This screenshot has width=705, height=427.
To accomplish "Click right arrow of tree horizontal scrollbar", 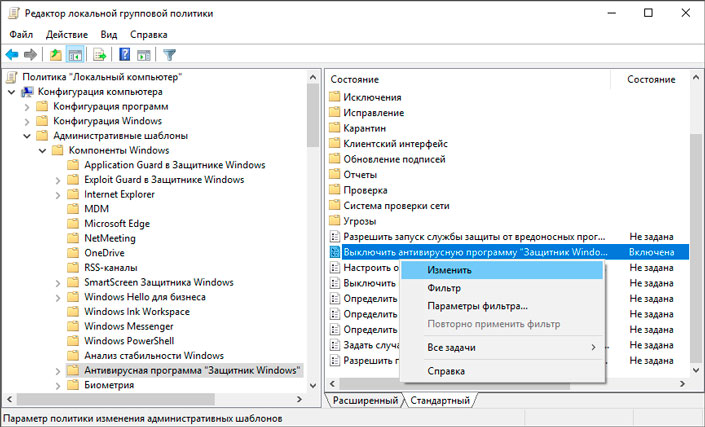I will pos(299,399).
